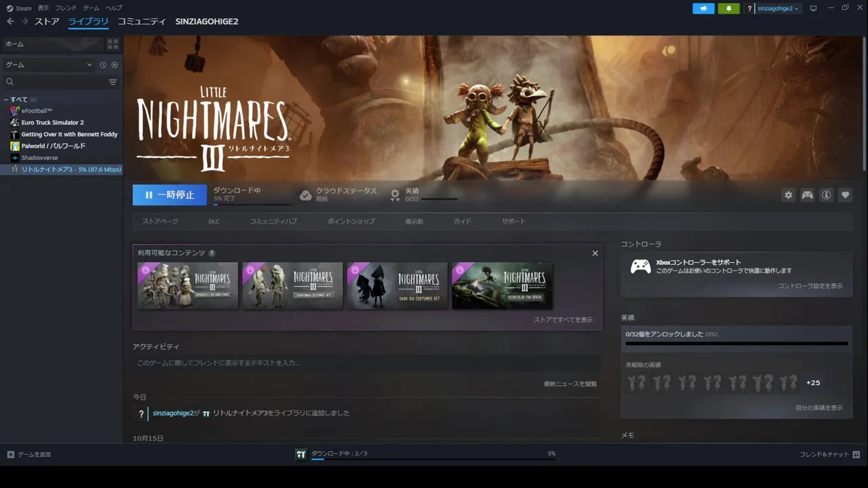
Task: Open the DLC link
Action: tap(214, 222)
